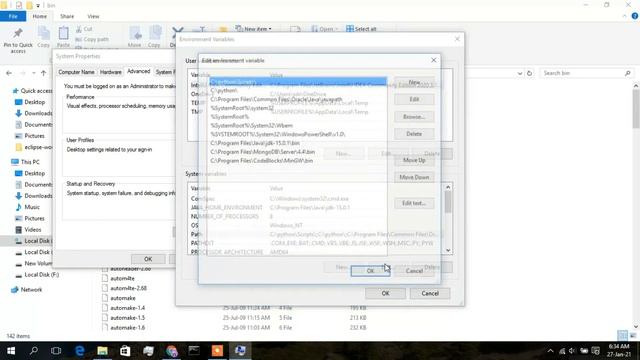Click the Search bin input field

587,73
